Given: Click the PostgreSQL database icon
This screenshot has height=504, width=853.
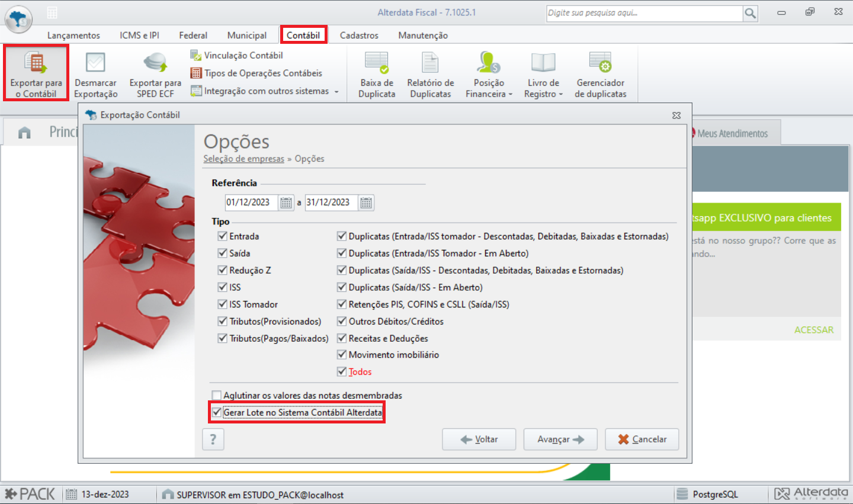Looking at the screenshot, I should 682,494.
